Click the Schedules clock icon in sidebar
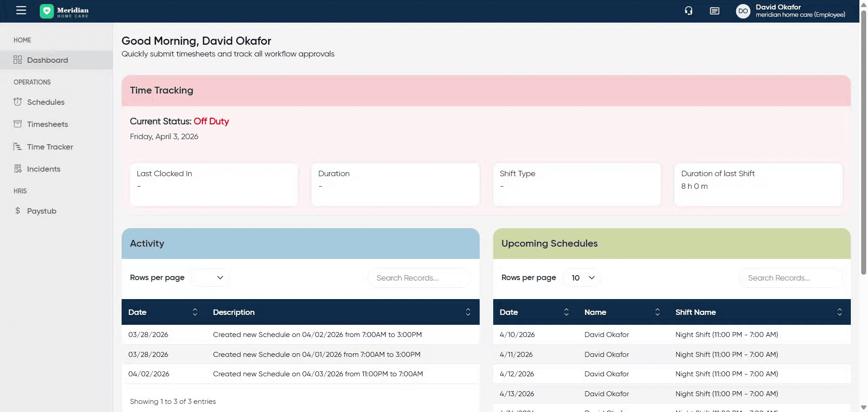868x412 pixels. 18,102
